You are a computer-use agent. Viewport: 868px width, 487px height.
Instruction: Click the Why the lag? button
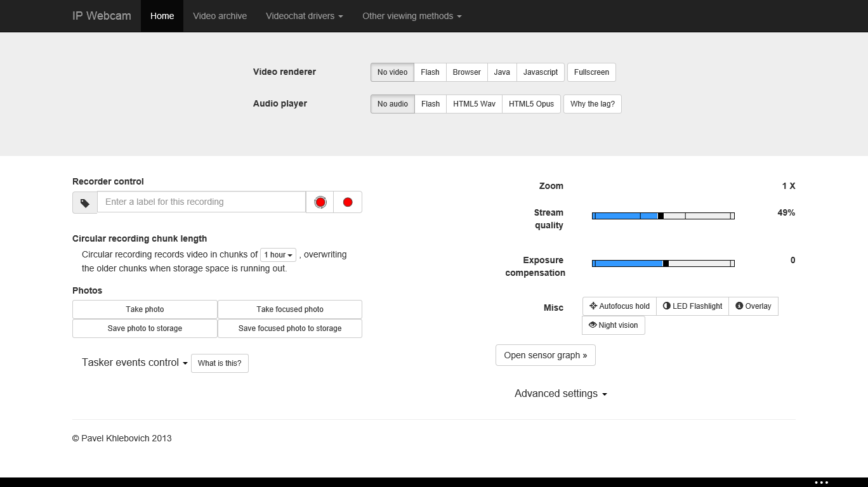593,104
